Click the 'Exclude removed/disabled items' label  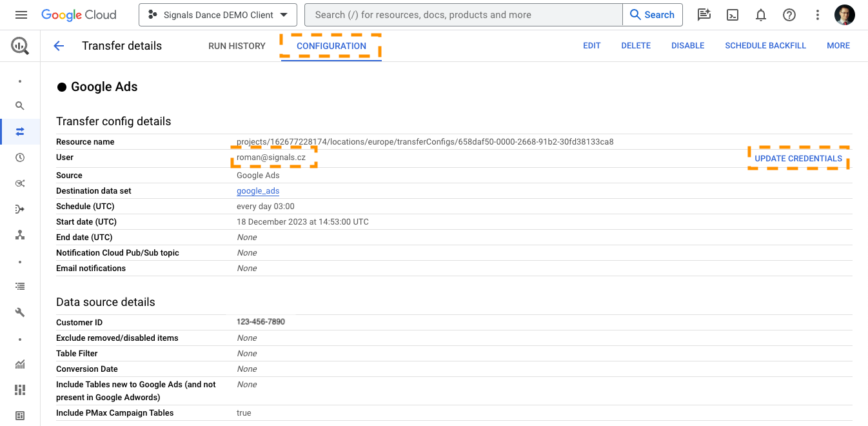click(x=117, y=338)
